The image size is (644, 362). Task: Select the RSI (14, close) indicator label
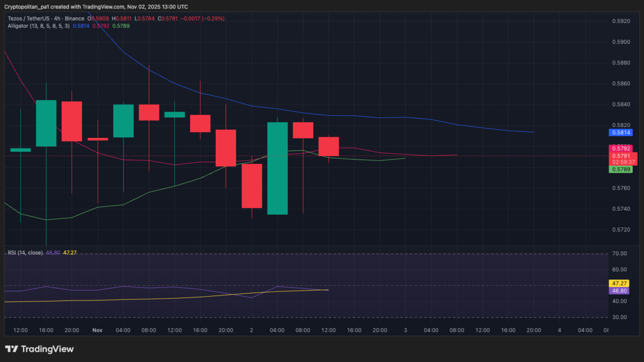coord(25,252)
